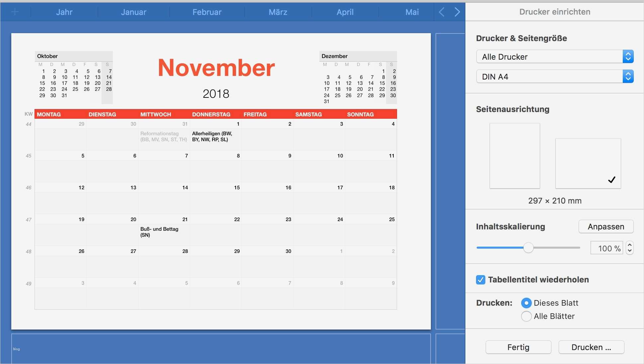Select the Dieses Blatt radio button

tap(526, 303)
